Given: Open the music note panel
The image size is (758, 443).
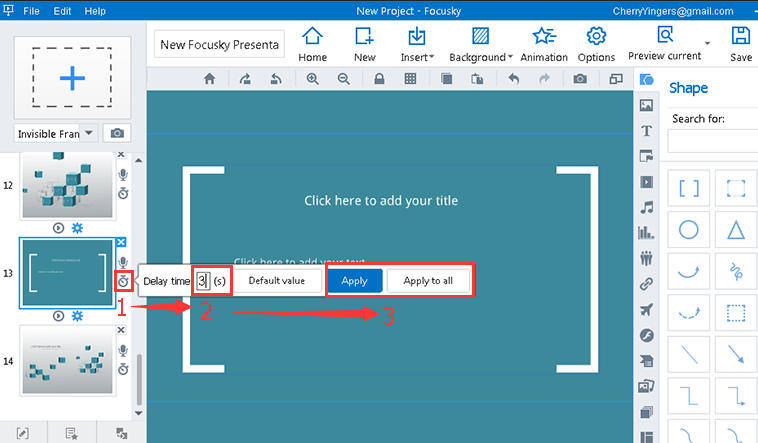Looking at the screenshot, I should coord(646,207).
